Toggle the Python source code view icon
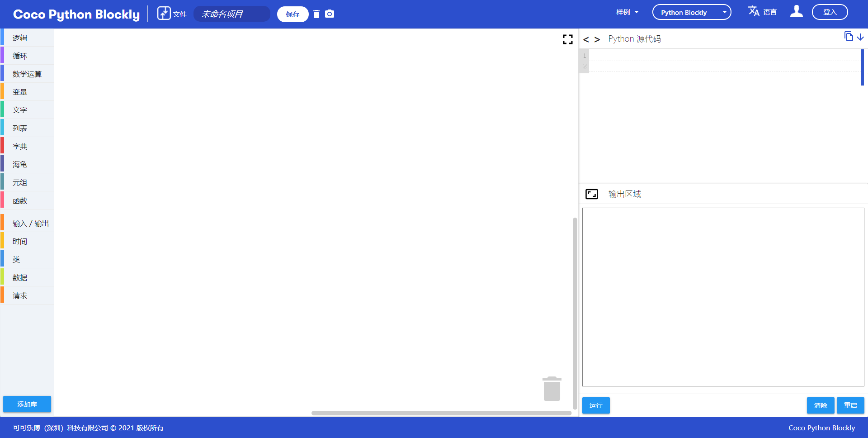The height and width of the screenshot is (438, 868). (591, 39)
